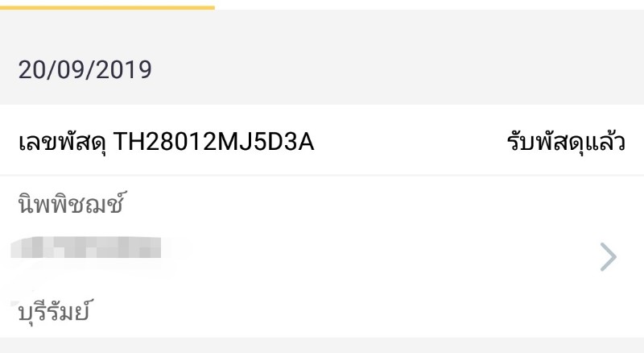
Task: Tap the gray band above the date
Action: click(x=322, y=31)
